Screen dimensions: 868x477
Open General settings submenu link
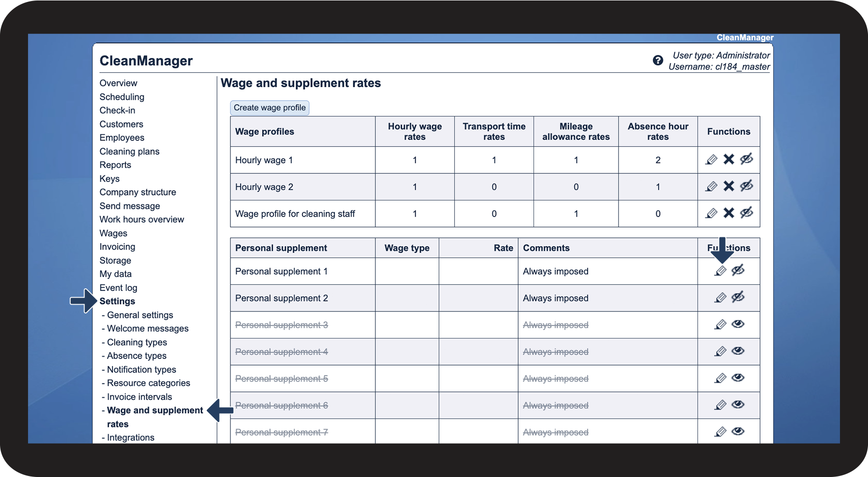pyautogui.click(x=140, y=315)
